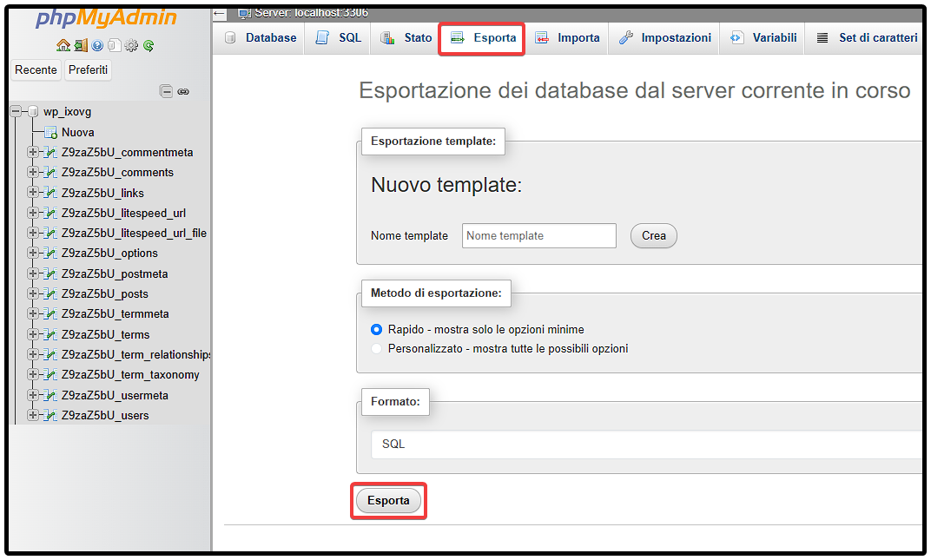Click the Server: localhost:3306 breadcrumb
The height and width of the screenshot is (560, 931).
click(311, 13)
